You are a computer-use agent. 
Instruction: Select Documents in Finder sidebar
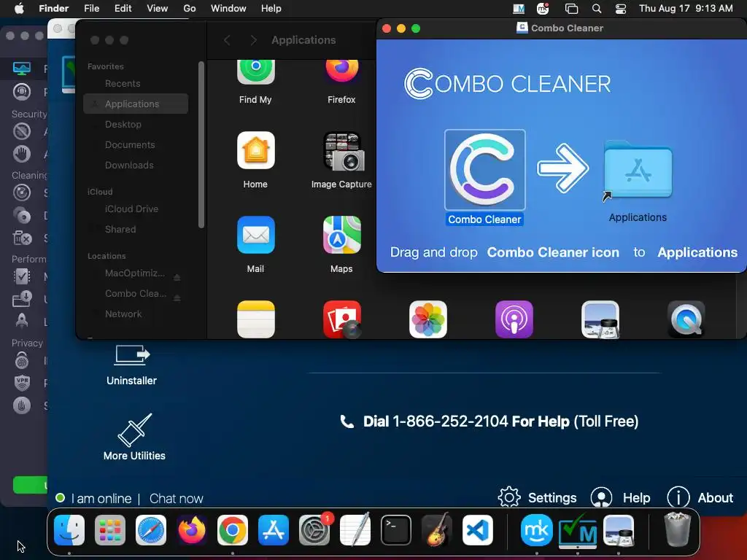tap(136, 145)
